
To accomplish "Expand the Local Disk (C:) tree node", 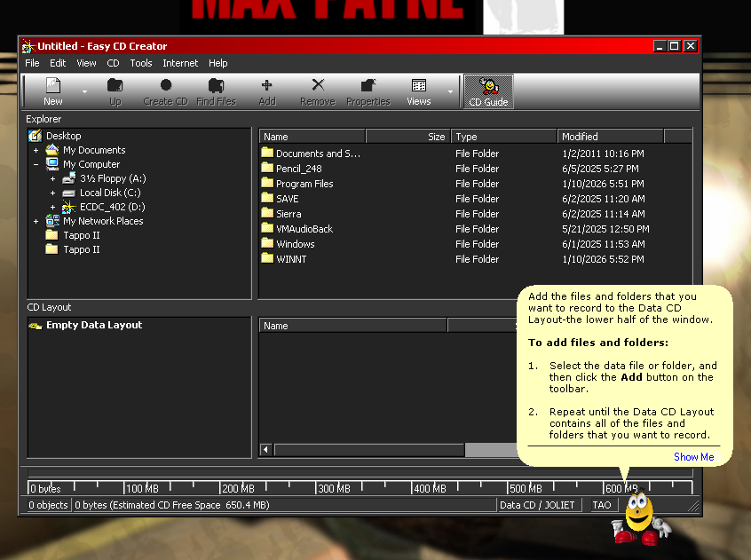I will pos(53,193).
